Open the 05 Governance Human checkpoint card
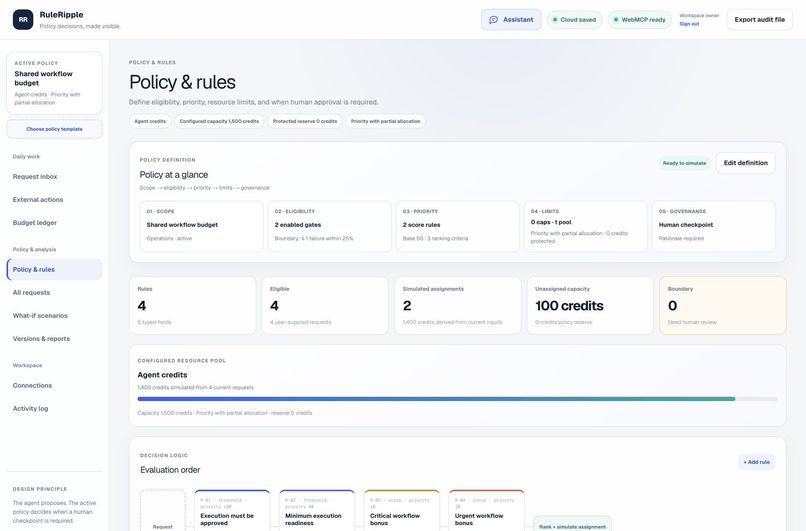This screenshot has width=806, height=531. pos(713,226)
